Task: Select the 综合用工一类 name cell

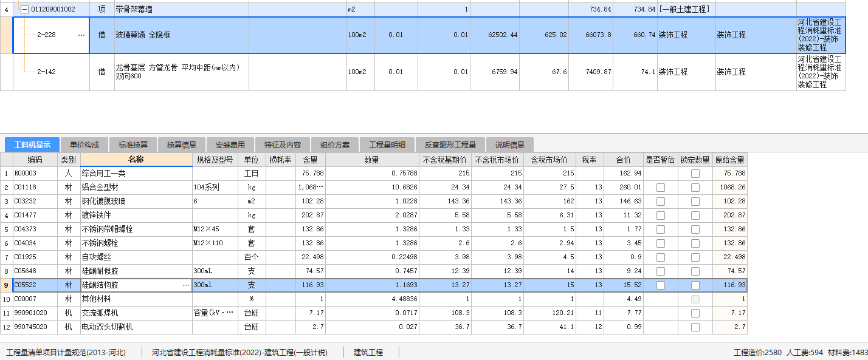Action: coord(136,174)
